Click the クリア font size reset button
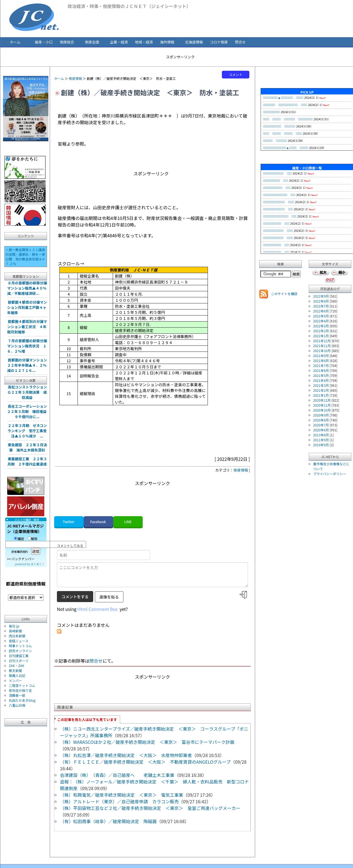This screenshot has height=868, width=353. tap(330, 280)
